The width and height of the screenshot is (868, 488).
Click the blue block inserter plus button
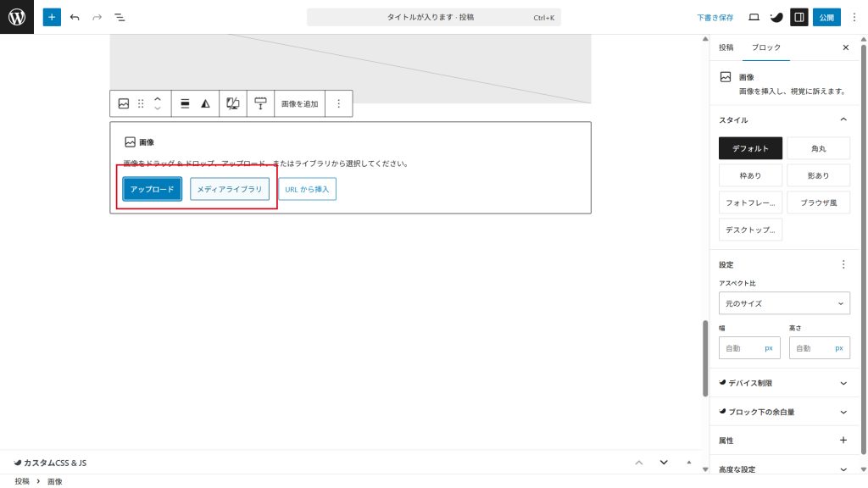52,17
